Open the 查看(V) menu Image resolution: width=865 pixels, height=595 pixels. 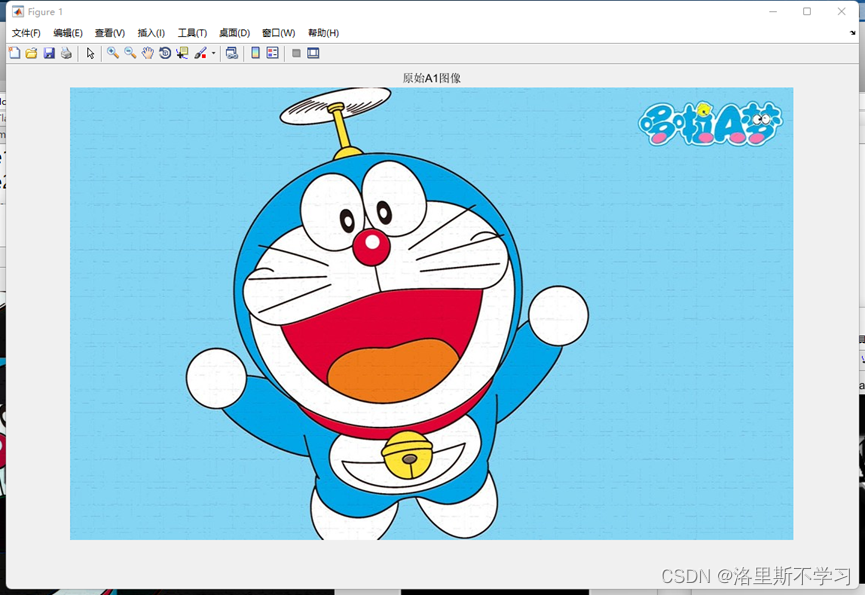click(110, 33)
